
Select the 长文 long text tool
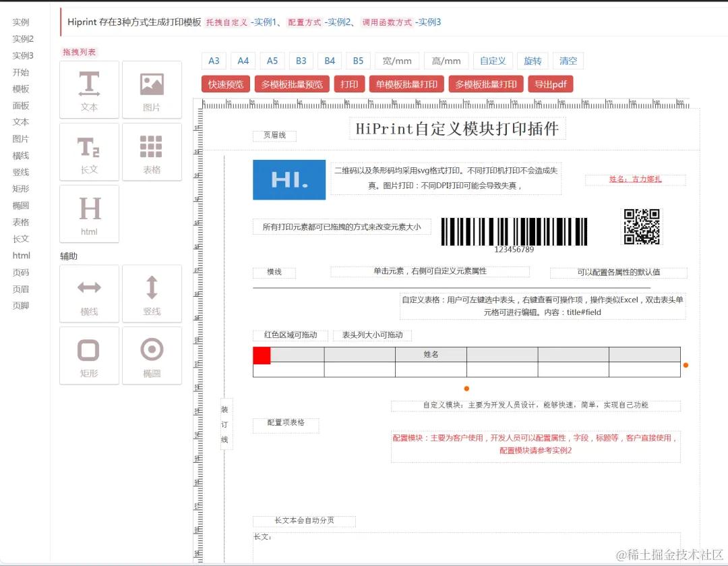click(89, 152)
